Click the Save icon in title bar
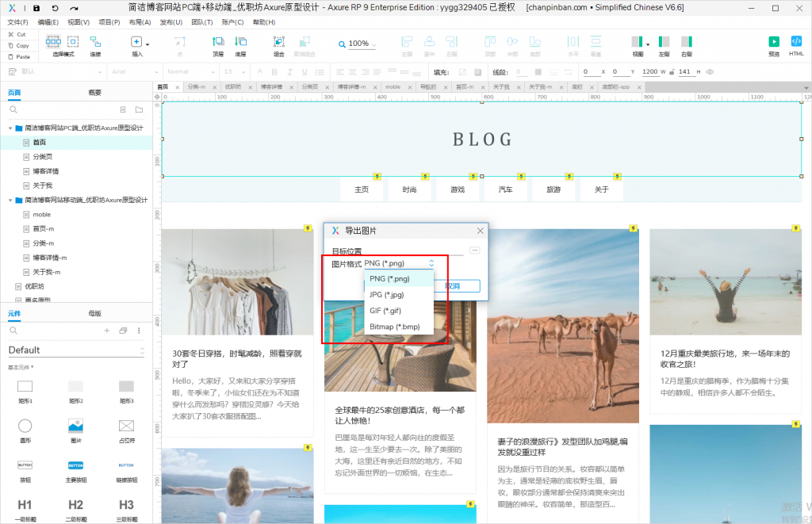Screen dimensions: 812x524 (36, 7)
